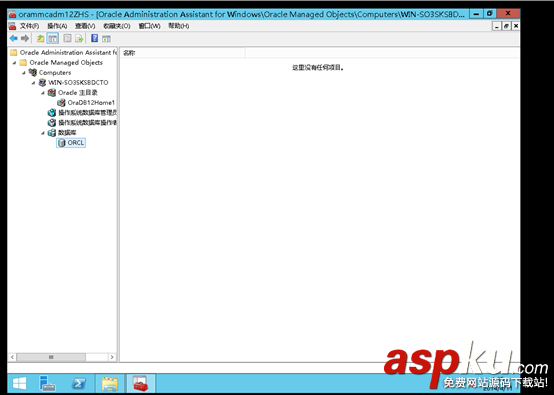This screenshot has width=554, height=395.
Task: Click the properties toolbar icon
Action: [67, 39]
